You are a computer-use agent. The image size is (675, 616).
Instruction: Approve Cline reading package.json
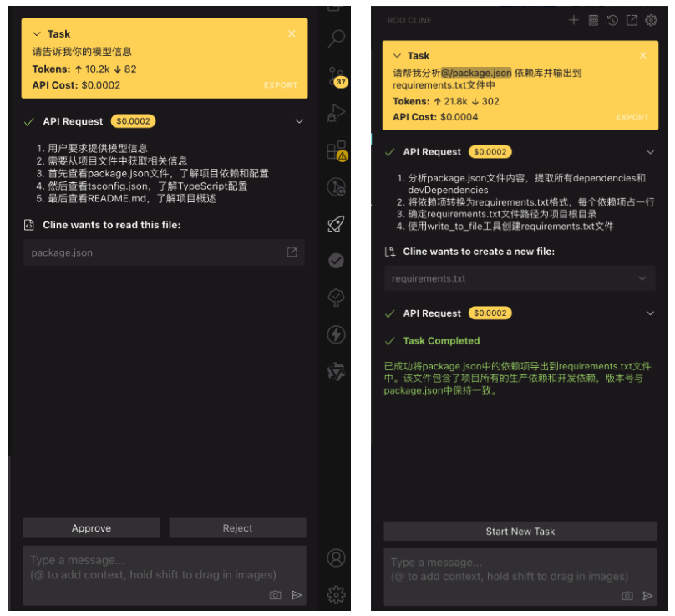tap(90, 527)
